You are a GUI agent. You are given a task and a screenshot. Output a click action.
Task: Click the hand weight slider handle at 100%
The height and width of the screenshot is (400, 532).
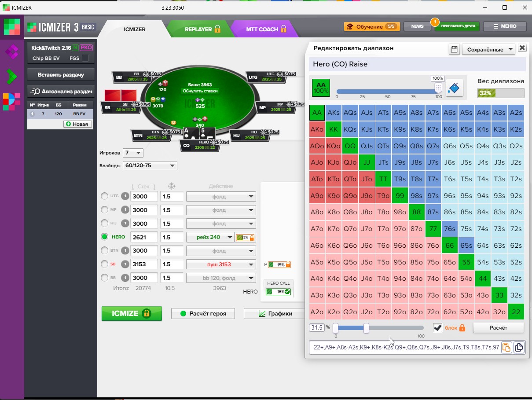(438, 87)
